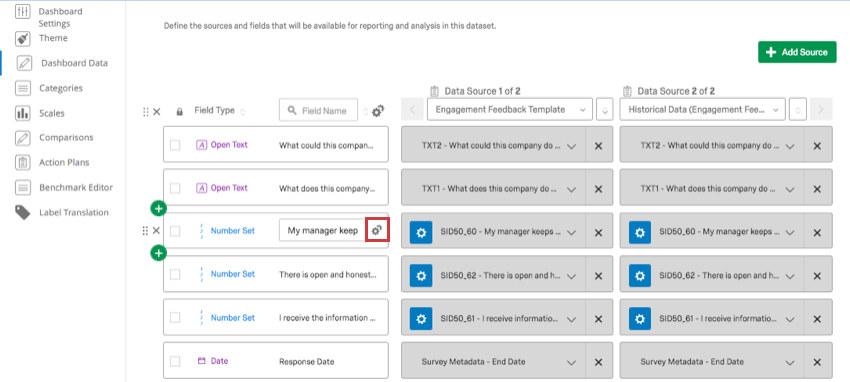Click the lock icon in the header row
This screenshot has width=850, height=382.
(179, 112)
